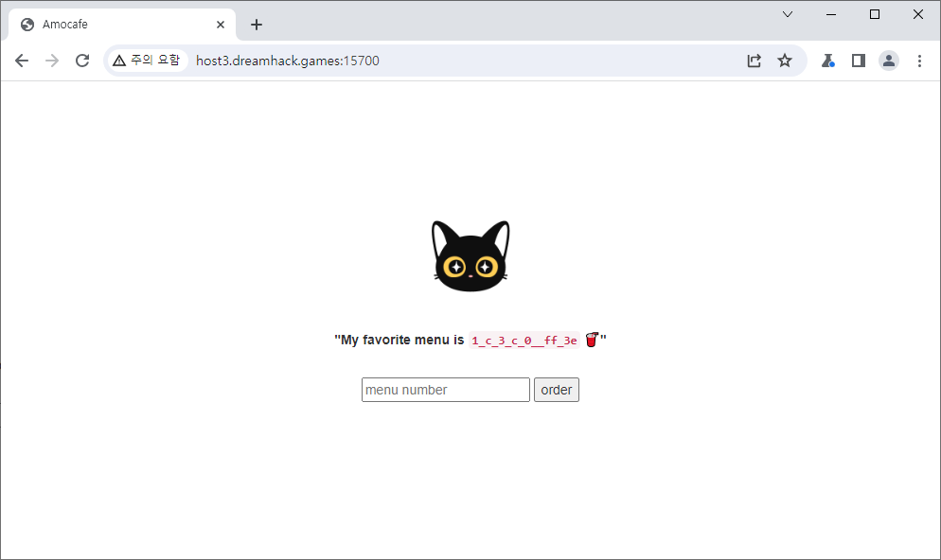Focus the menu number input field

coord(445,390)
